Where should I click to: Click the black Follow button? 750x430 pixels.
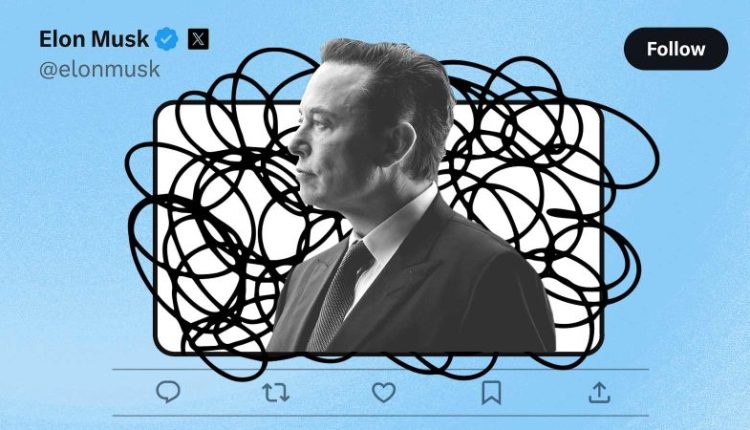tap(676, 49)
